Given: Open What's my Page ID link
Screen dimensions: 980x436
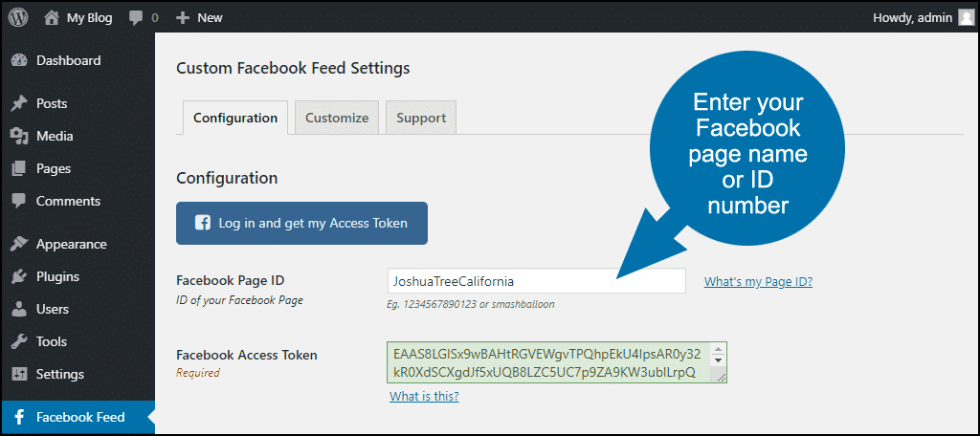Looking at the screenshot, I should (758, 282).
